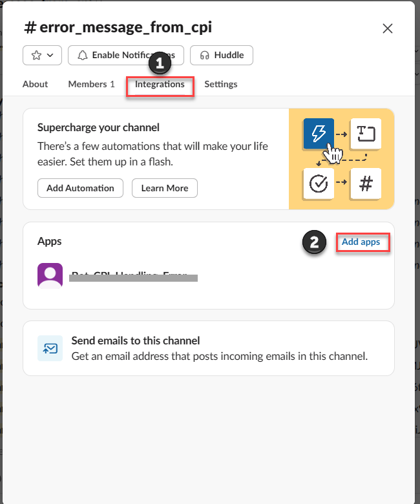Image resolution: width=420 pixels, height=504 pixels.
Task: Click the Add apps link
Action: click(x=362, y=242)
